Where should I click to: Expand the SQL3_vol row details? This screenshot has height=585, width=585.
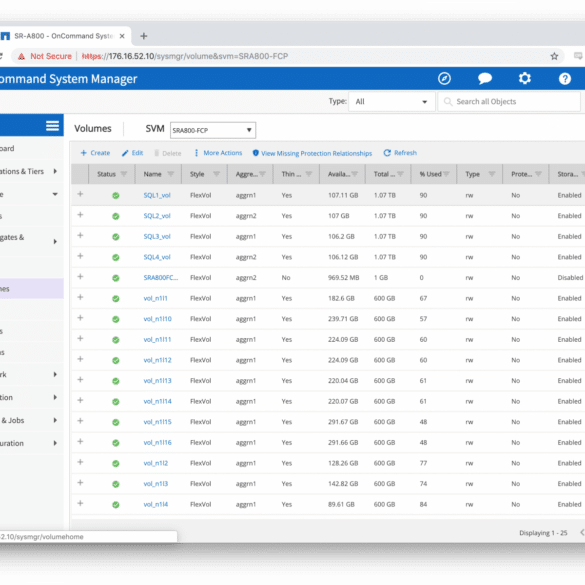pos(80,235)
